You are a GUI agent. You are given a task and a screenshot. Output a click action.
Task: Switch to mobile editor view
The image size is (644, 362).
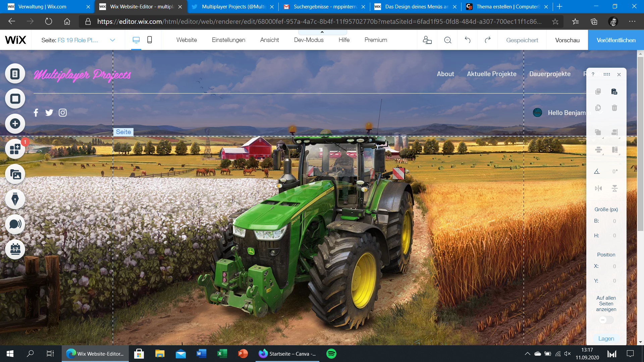[x=150, y=40]
